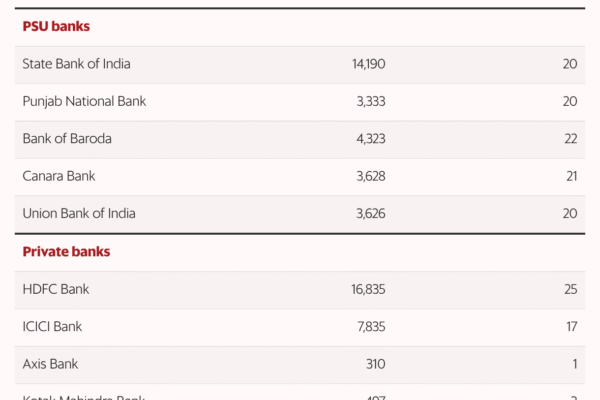The width and height of the screenshot is (600, 400).
Task: Select the State Bank of India name
Action: [x=77, y=64]
